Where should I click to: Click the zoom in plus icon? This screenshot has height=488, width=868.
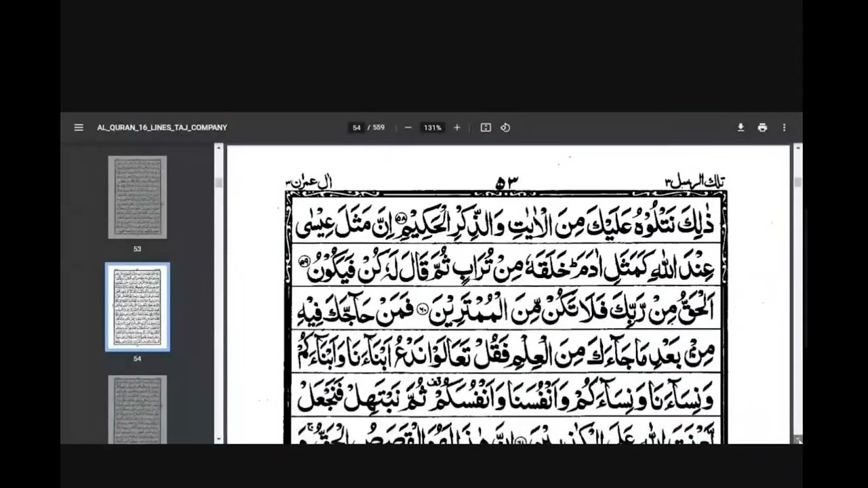(x=457, y=127)
